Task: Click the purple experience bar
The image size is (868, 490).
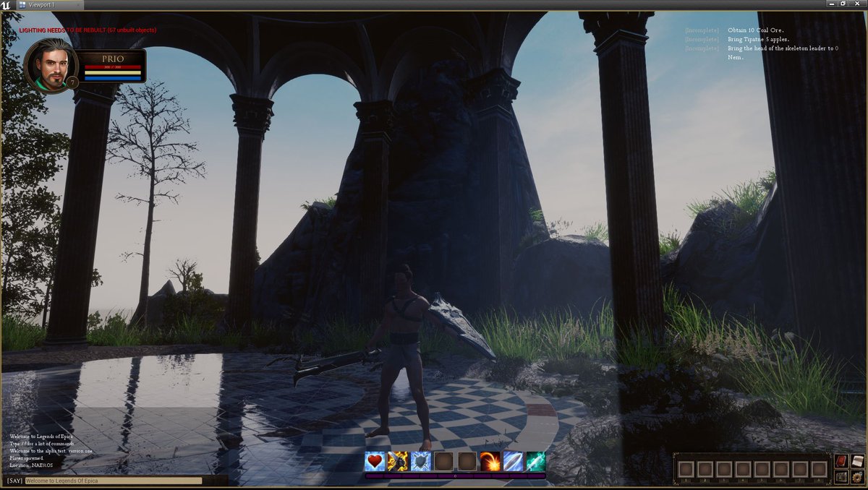Action: (x=456, y=476)
